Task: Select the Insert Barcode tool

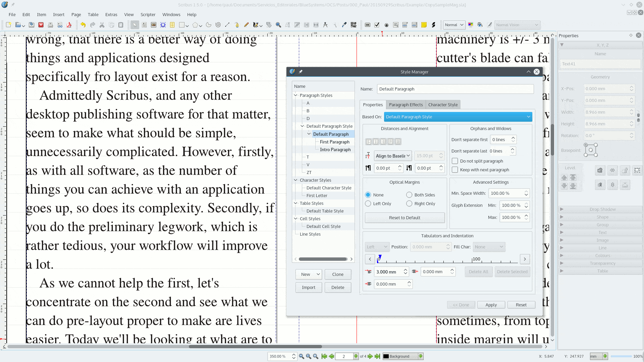Action: [353, 25]
